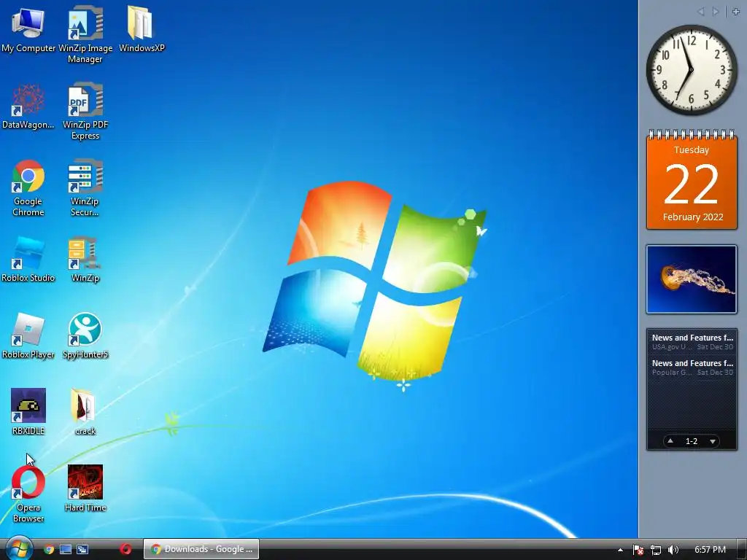Open the second News and Features Popular G... headline
The height and width of the screenshot is (560, 747).
point(692,367)
